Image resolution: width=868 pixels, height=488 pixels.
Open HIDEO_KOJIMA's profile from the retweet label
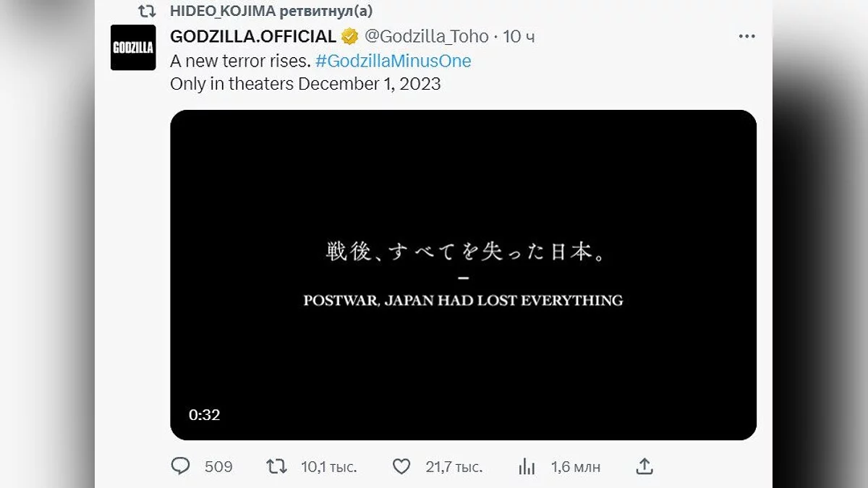click(x=223, y=12)
